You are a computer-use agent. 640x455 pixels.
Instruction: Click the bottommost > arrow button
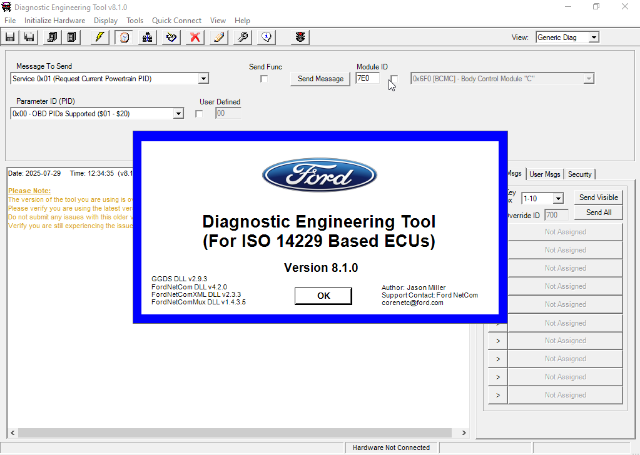[x=498, y=395]
